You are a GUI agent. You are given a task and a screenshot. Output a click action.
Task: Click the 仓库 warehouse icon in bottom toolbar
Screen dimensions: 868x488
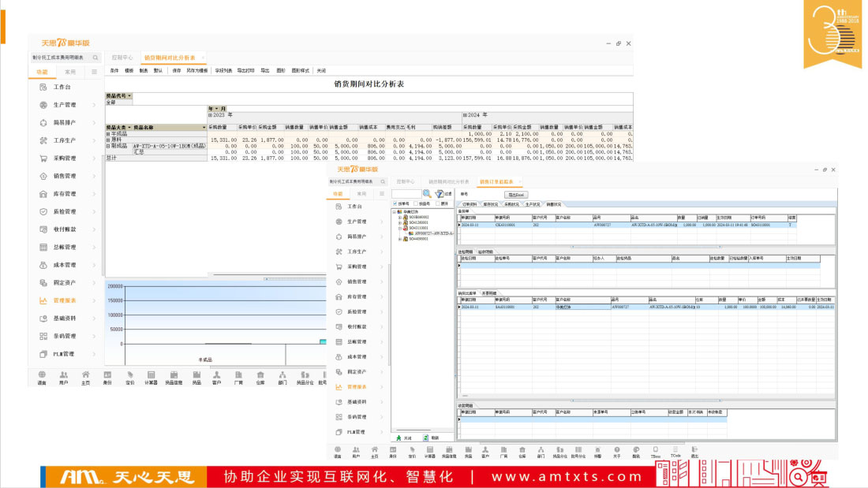point(522,451)
